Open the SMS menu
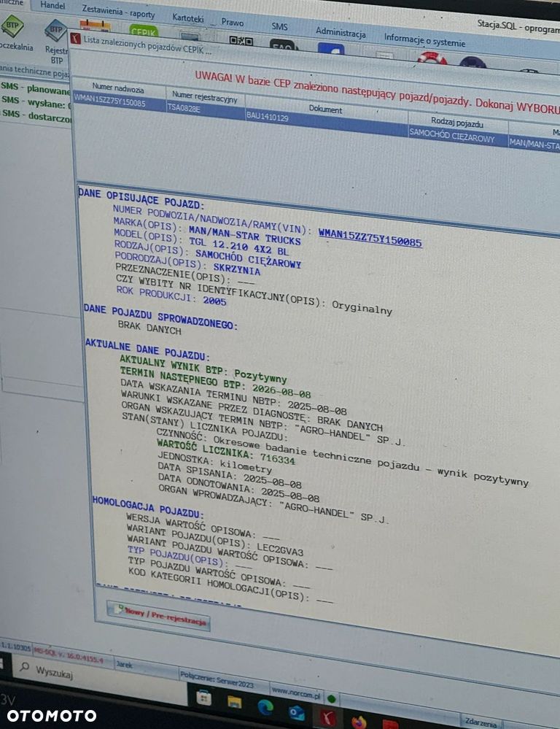560x729 pixels. coord(279,26)
